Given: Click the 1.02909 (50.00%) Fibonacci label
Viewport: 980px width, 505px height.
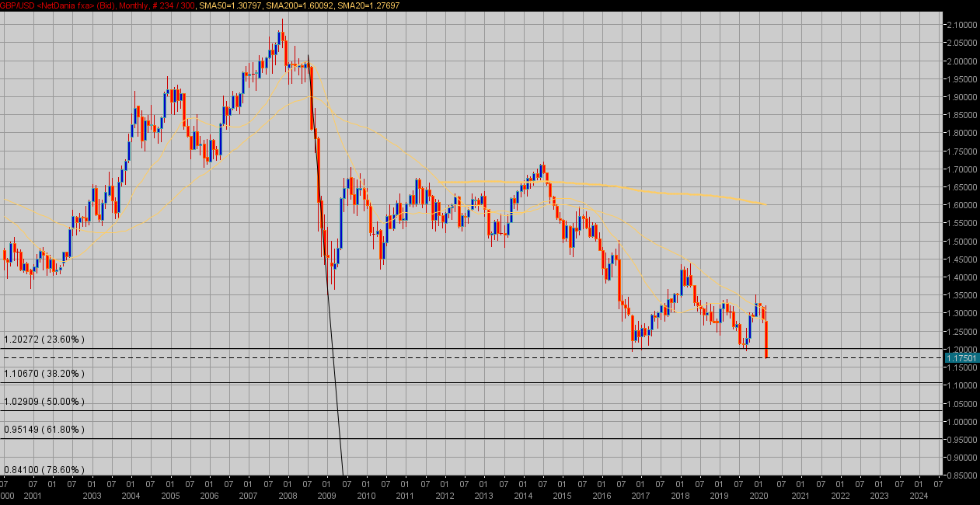Looking at the screenshot, I should [x=44, y=402].
